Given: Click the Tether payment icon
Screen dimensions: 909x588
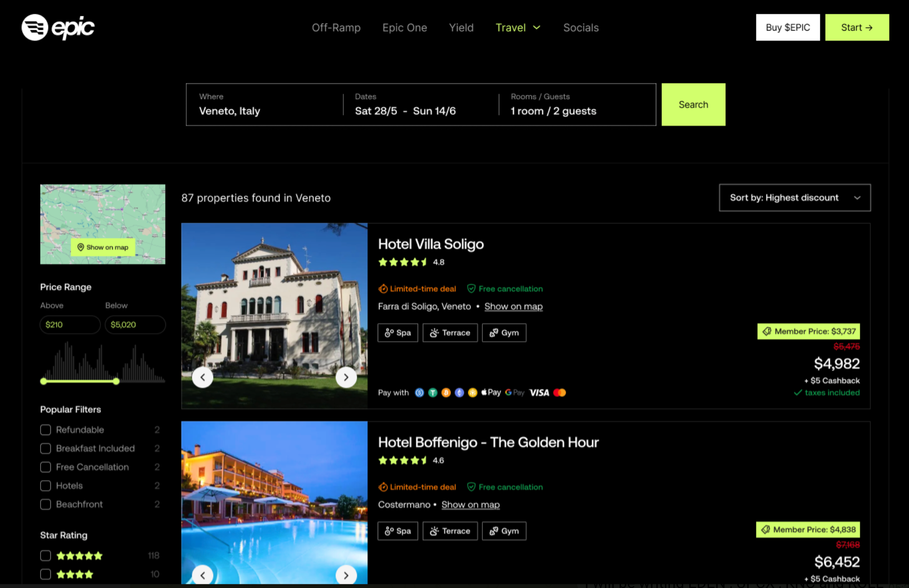Looking at the screenshot, I should [x=433, y=392].
